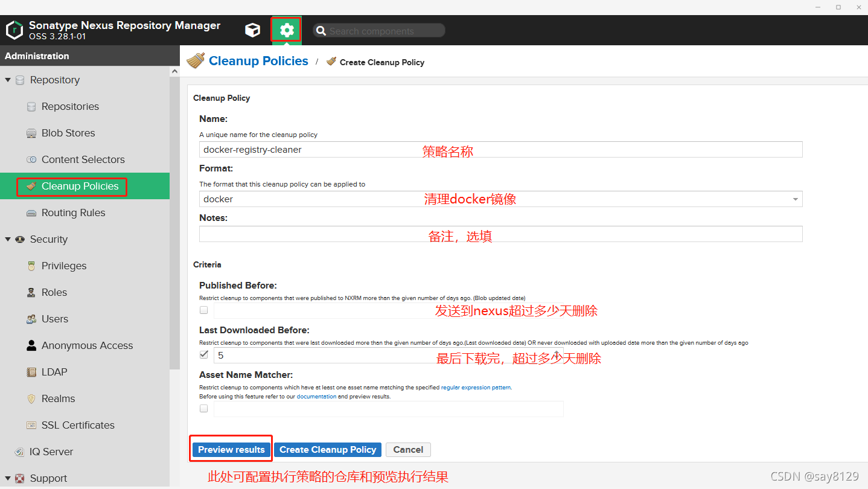Disable the Last Downloaded Before checkbox

[203, 354]
